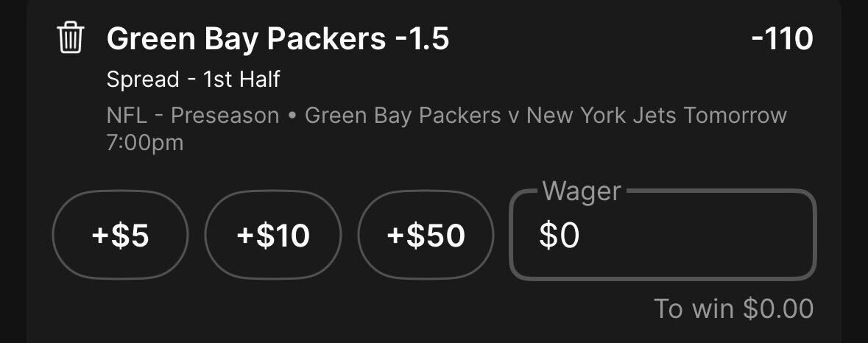Remove the Packers bet with trash icon

(x=70, y=38)
